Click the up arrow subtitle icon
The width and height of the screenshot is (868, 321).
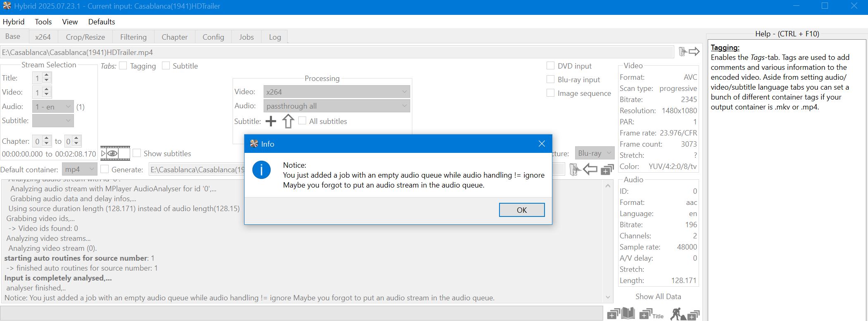pos(288,121)
